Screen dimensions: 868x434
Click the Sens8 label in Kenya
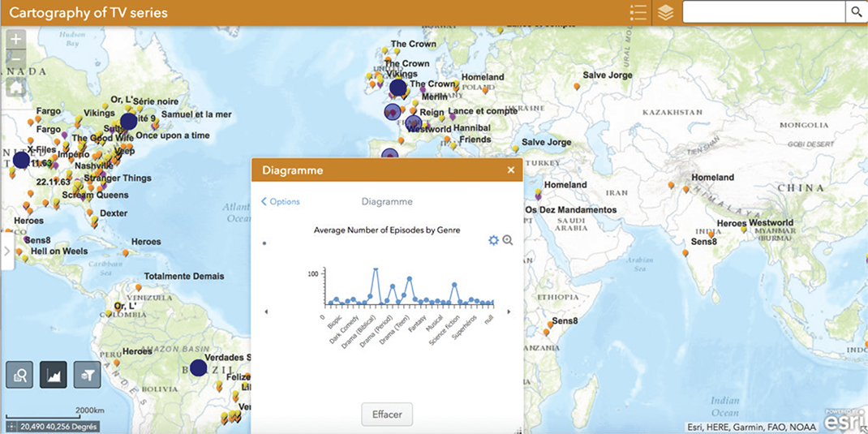click(565, 321)
